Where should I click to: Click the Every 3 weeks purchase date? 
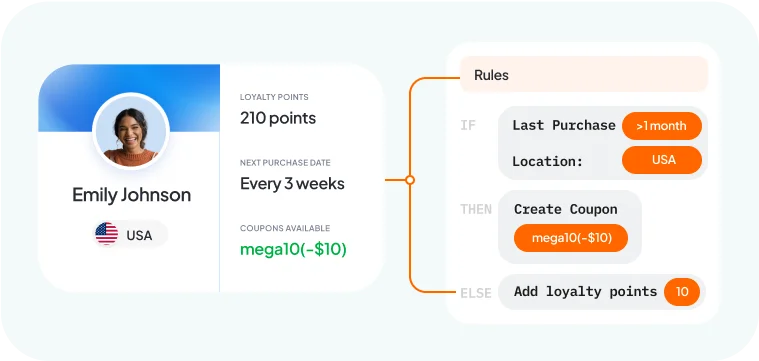click(292, 184)
